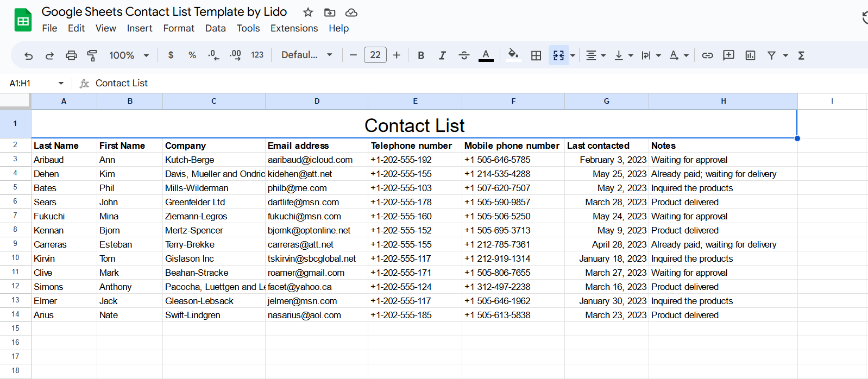
Task: Click the increase font size plus button
Action: [x=397, y=55]
